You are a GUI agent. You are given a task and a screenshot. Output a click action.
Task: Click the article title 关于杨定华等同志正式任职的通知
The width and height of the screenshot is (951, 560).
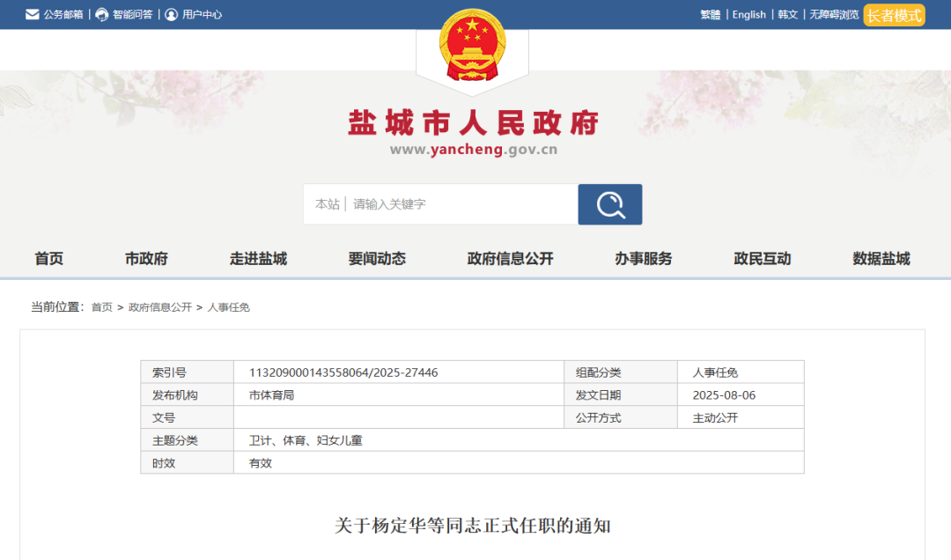473,526
